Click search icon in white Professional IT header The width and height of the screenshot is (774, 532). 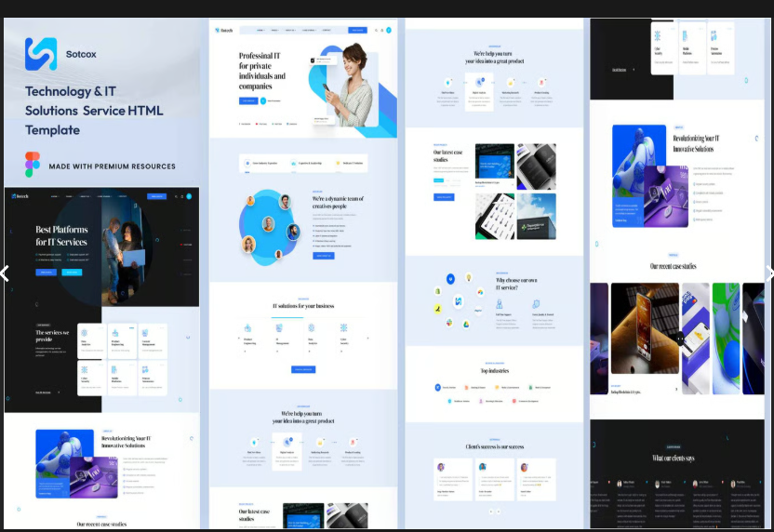click(x=376, y=30)
